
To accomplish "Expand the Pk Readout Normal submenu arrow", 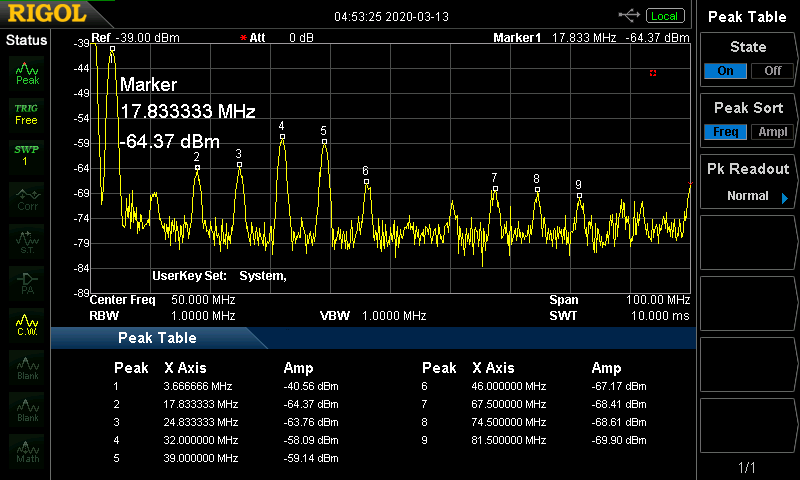I will coord(785,198).
